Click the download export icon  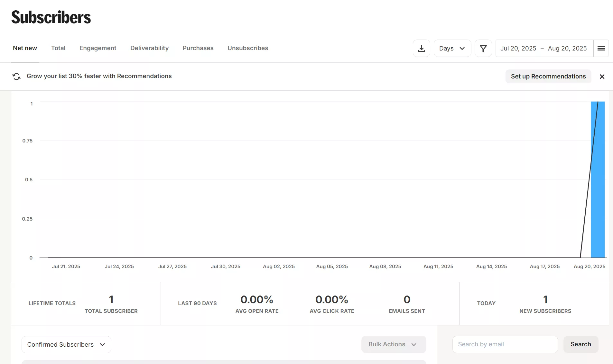pyautogui.click(x=421, y=48)
